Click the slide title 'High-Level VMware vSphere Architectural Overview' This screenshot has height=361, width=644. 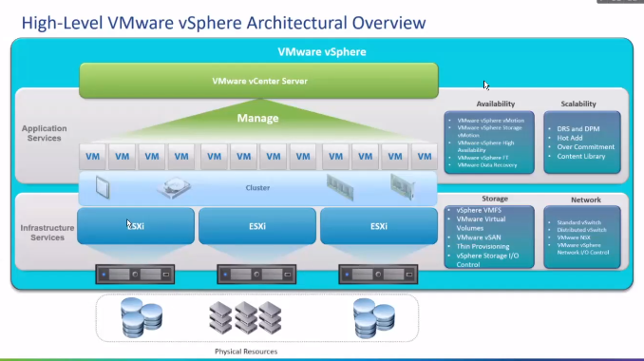(223, 23)
